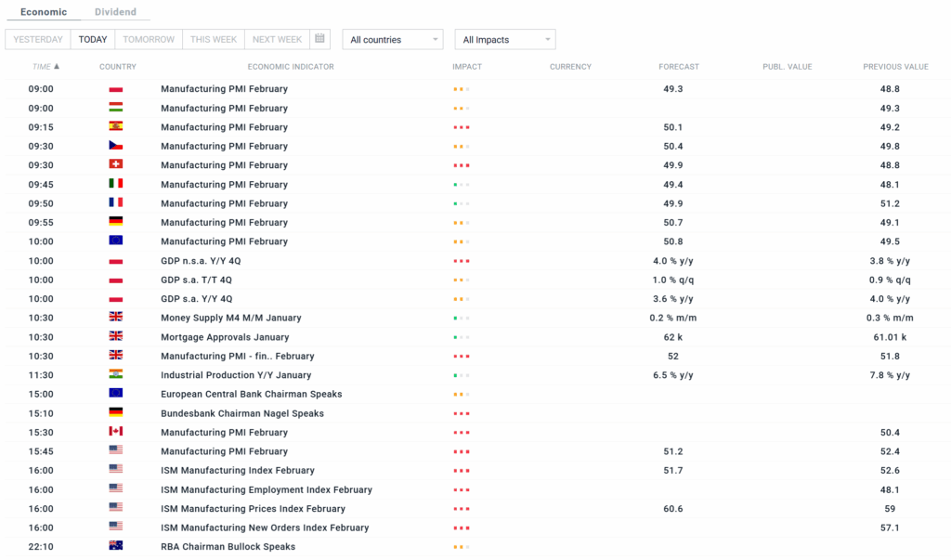Select the TODAY date filter
This screenshot has width=951, height=560.
click(x=93, y=40)
